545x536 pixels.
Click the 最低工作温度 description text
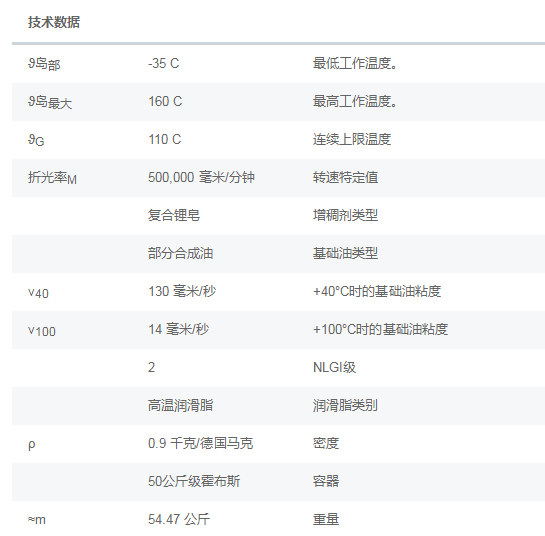pyautogui.click(x=355, y=63)
